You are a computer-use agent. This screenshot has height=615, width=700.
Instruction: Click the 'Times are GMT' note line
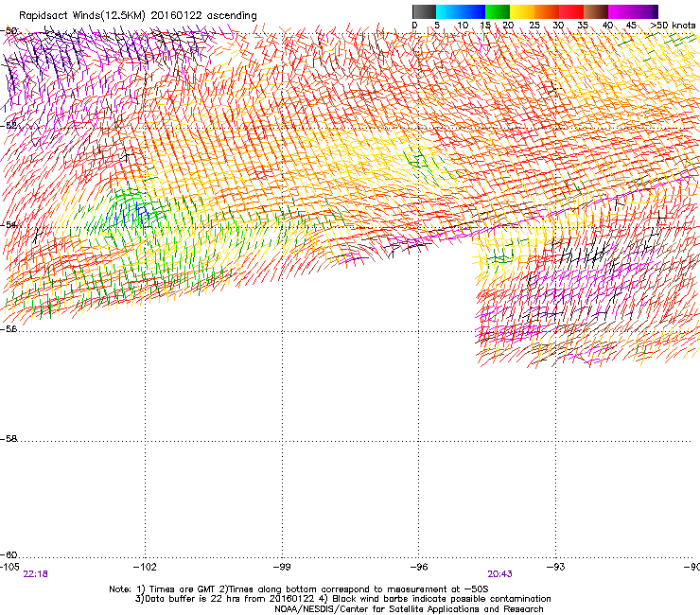[299, 589]
